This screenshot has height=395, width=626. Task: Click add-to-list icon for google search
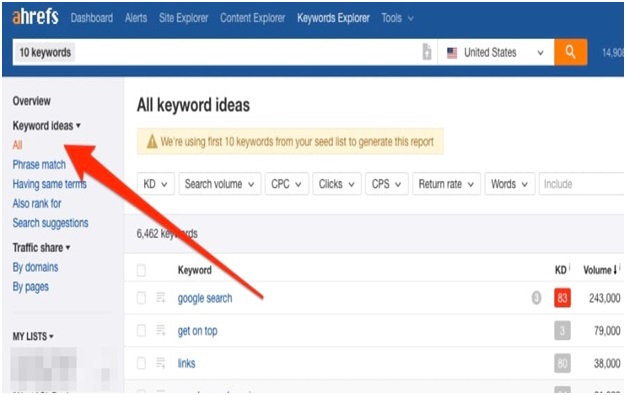click(x=160, y=298)
